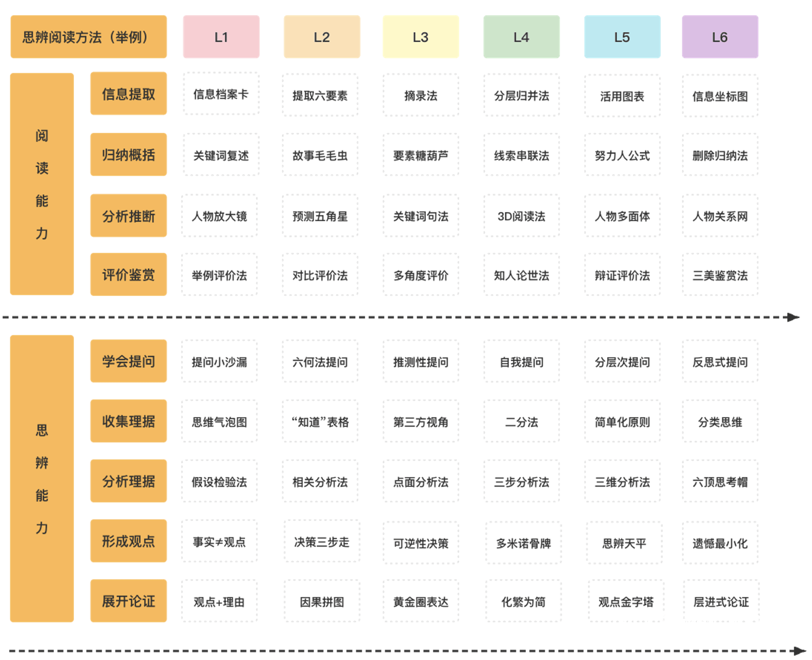
Task: Select the 提问小沙漏 cell
Action: 219,362
